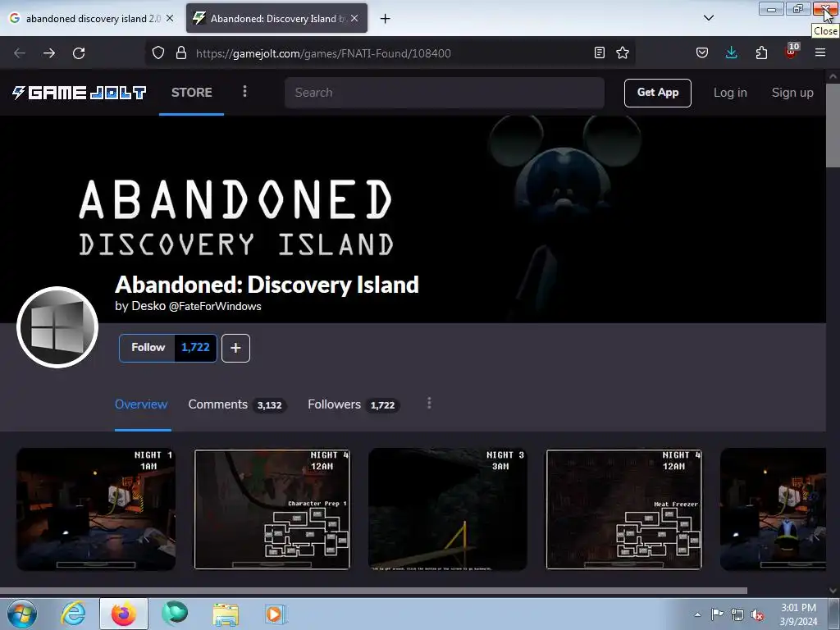Open the uBlock extension with badge 10
The height and width of the screenshot is (630, 840).
coord(792,52)
